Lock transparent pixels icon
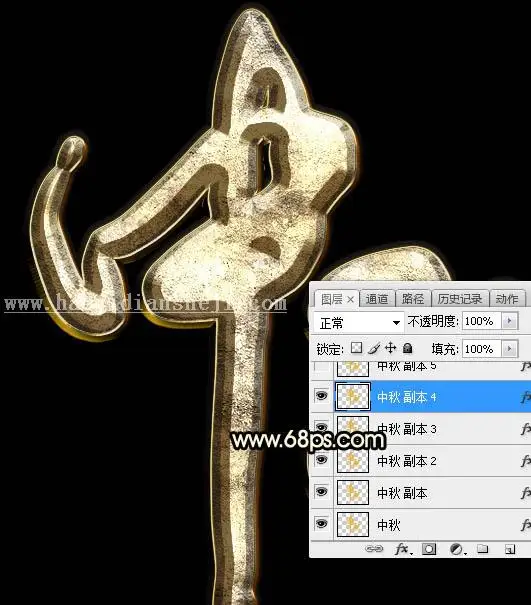531x605 pixels. pos(357,348)
